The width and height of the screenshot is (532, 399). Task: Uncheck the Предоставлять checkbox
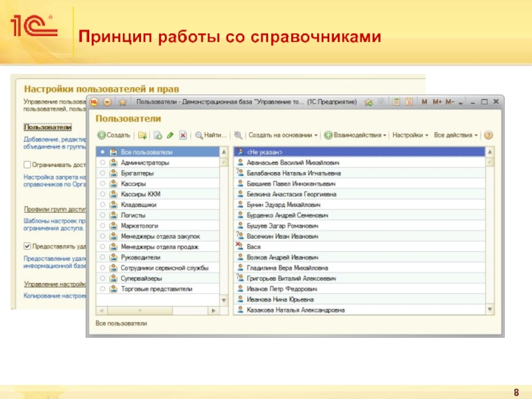27,245
